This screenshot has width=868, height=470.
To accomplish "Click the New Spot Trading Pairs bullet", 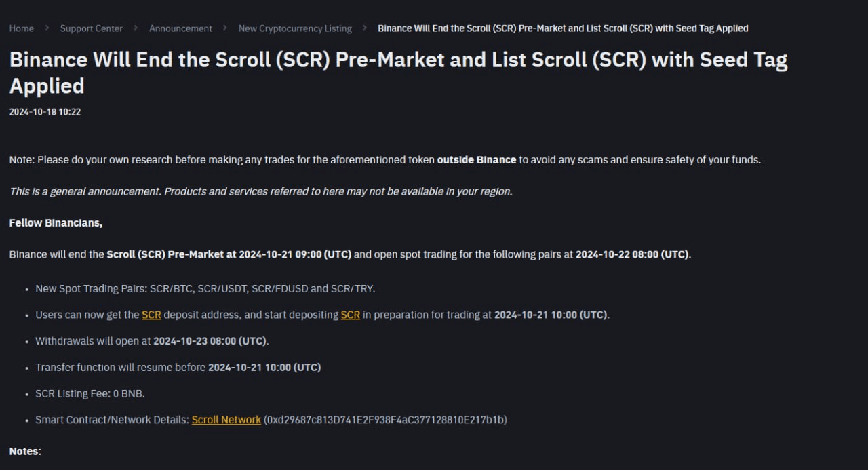I will [205, 288].
